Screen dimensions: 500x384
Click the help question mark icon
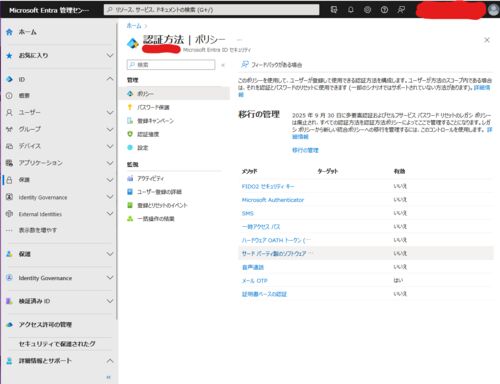pos(384,10)
